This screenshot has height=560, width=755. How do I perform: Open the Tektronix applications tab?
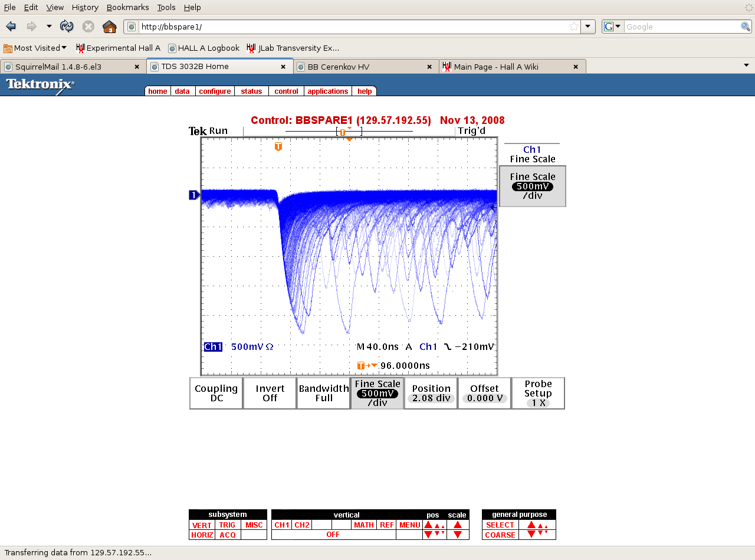click(x=328, y=91)
